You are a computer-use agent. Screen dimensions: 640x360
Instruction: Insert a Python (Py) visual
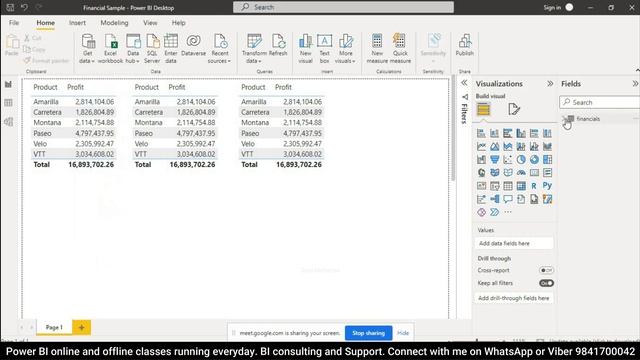(x=547, y=186)
